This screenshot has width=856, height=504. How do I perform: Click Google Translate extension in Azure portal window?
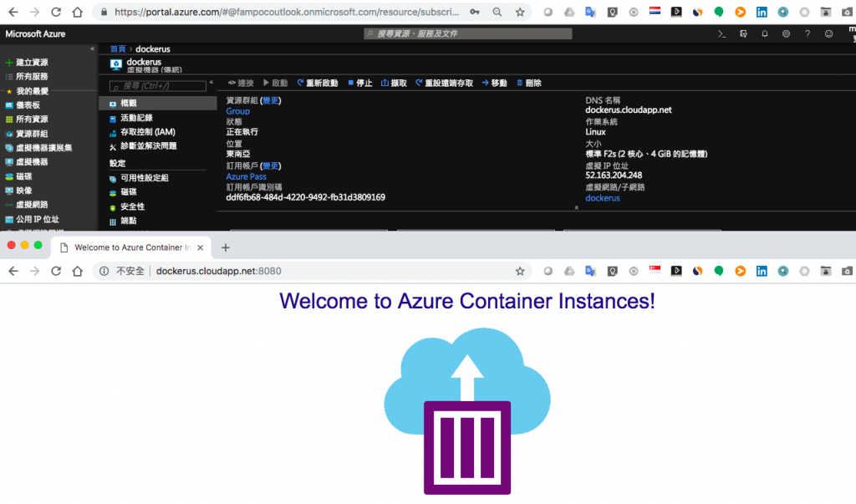591,12
